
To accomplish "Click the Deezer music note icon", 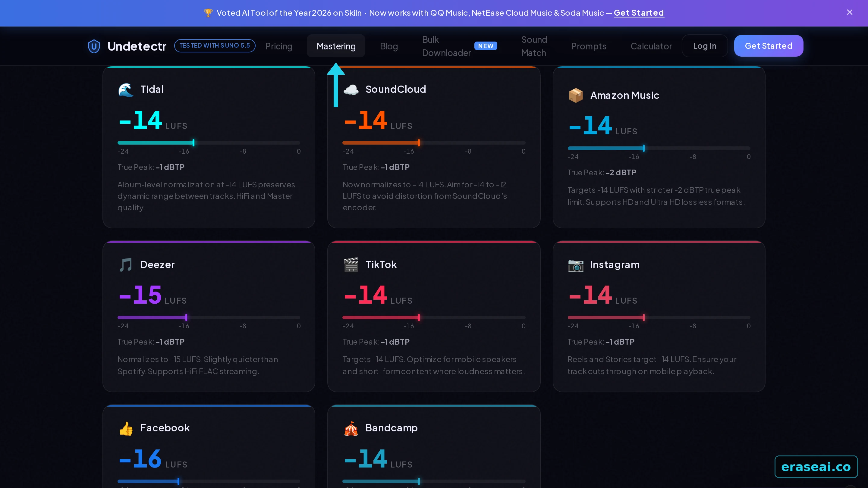I will (126, 265).
